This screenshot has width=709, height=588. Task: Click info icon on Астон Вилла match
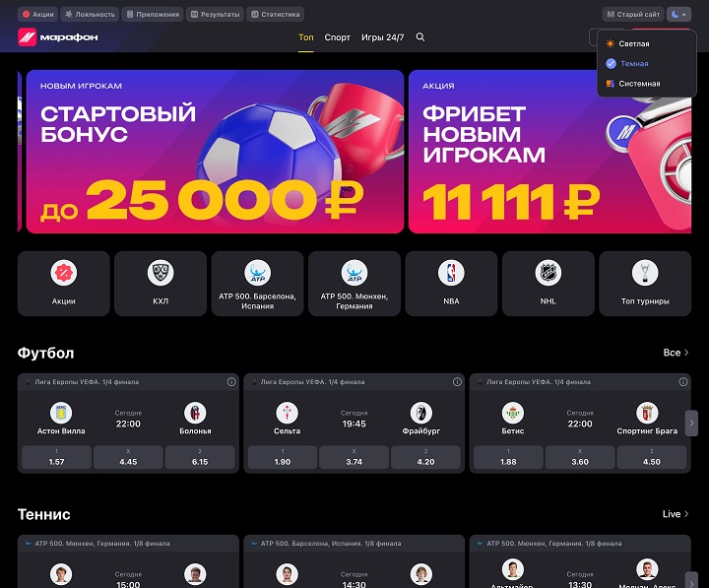click(231, 382)
